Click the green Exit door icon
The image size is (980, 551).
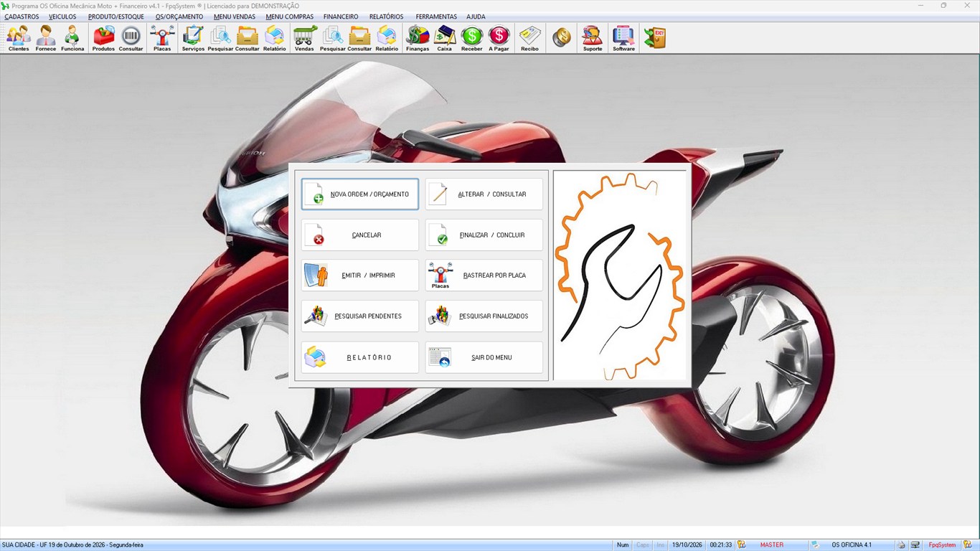654,38
